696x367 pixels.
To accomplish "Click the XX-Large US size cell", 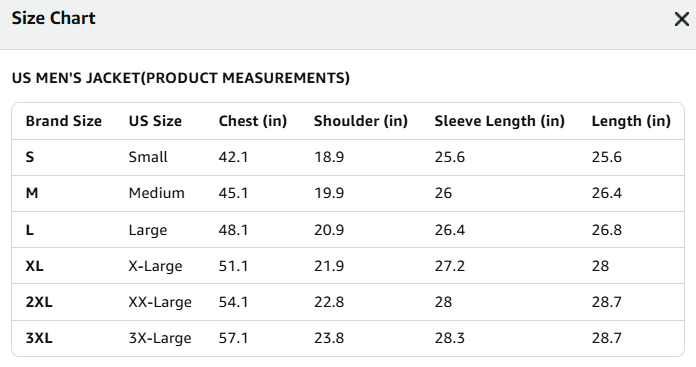I will click(160, 302).
